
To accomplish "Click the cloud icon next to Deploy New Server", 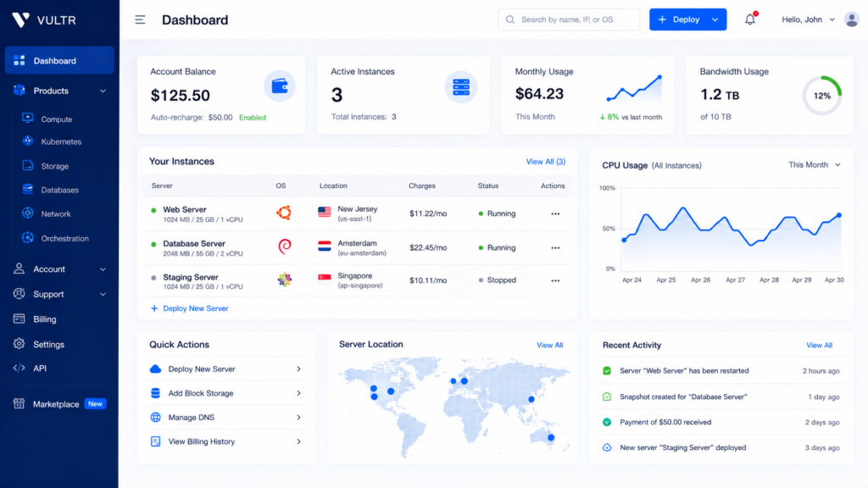I will (156, 369).
